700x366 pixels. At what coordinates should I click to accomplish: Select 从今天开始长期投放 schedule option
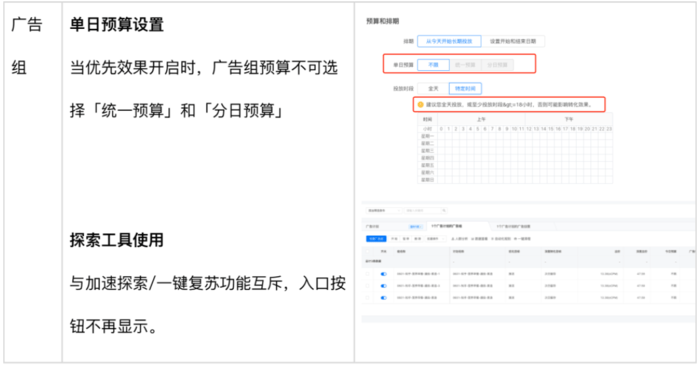[x=449, y=41]
